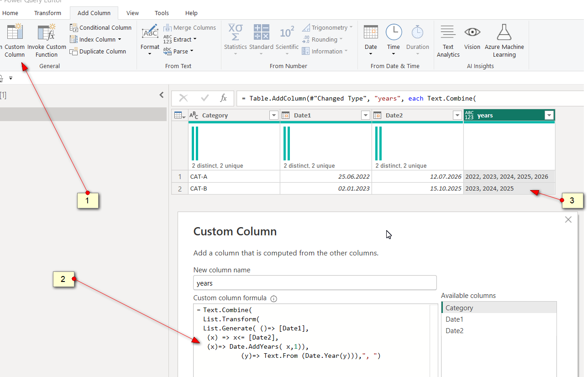The height and width of the screenshot is (377, 588).
Task: Close the Custom Column dialog
Action: [568, 220]
